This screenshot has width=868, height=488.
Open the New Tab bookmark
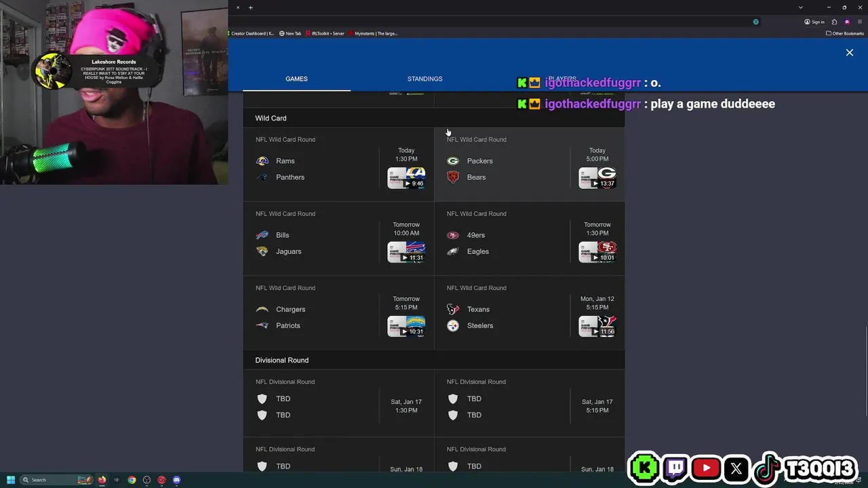click(290, 33)
